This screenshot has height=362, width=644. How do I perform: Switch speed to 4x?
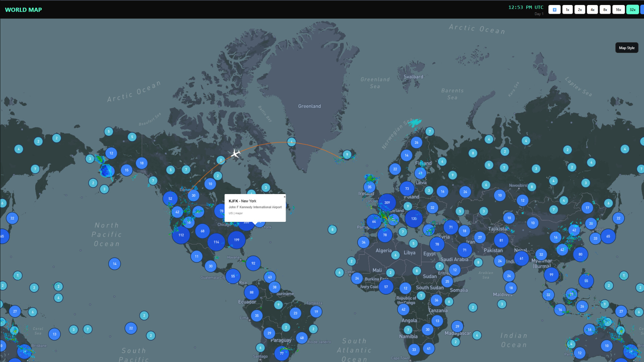click(x=592, y=10)
